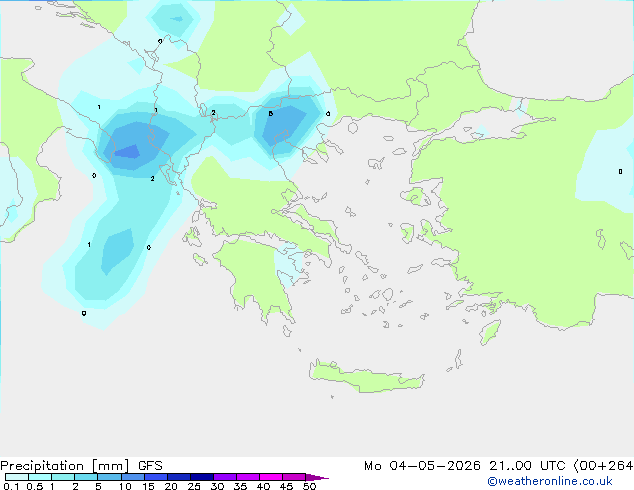Click the legend label 30
The image size is (634, 490).
(217, 486)
